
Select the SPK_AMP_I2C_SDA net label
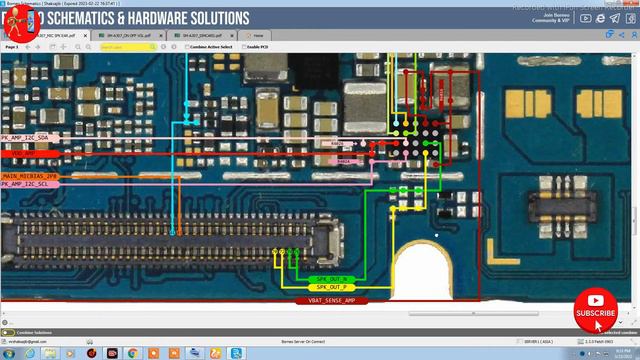[30, 138]
